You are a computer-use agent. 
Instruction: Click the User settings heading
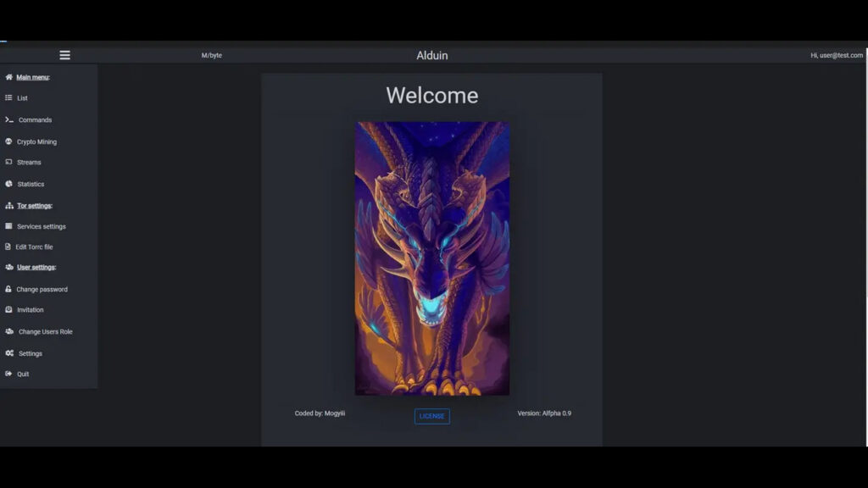(36, 267)
